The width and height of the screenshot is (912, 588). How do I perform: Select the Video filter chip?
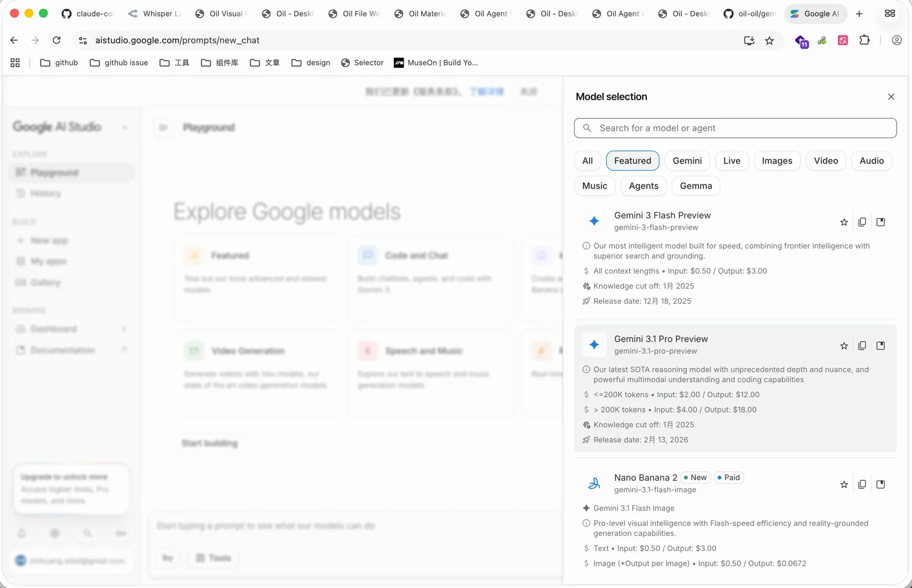(x=826, y=161)
